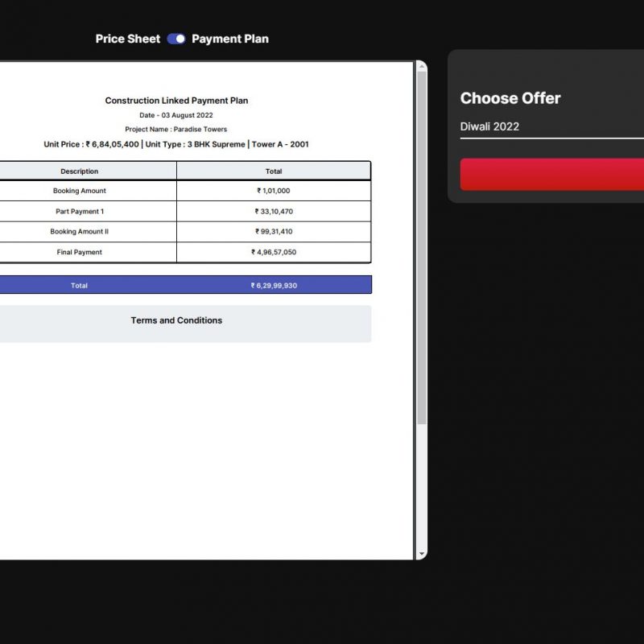Viewport: 644px width, 644px height.
Task: Click the ₹ 33,10,470 amount cell
Action: pyautogui.click(x=274, y=211)
